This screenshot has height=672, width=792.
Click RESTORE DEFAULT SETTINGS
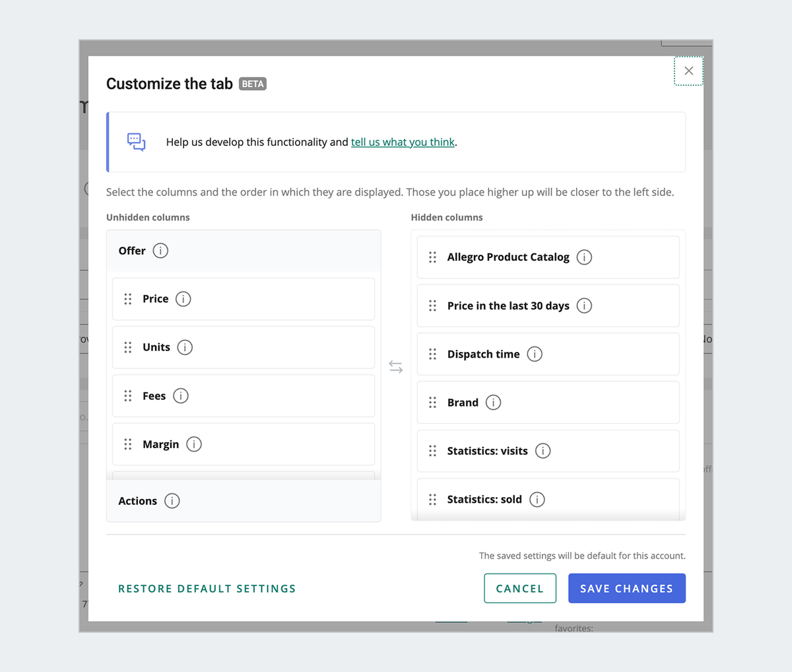[x=207, y=588]
